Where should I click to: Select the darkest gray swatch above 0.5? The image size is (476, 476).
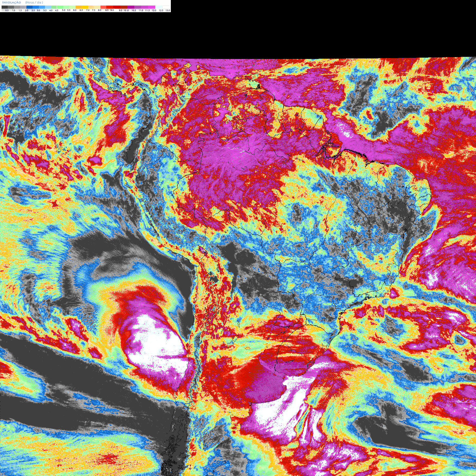pyautogui.click(x=4, y=7)
